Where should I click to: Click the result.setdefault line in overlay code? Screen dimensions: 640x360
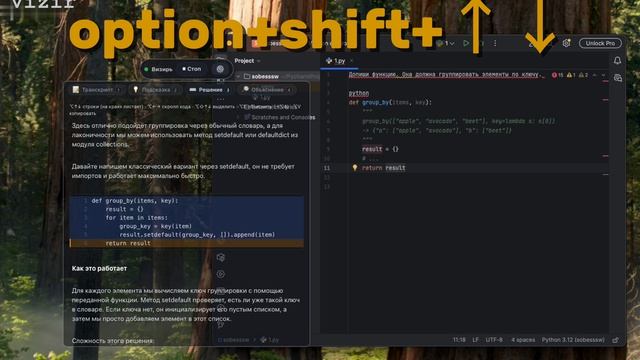[197, 235]
